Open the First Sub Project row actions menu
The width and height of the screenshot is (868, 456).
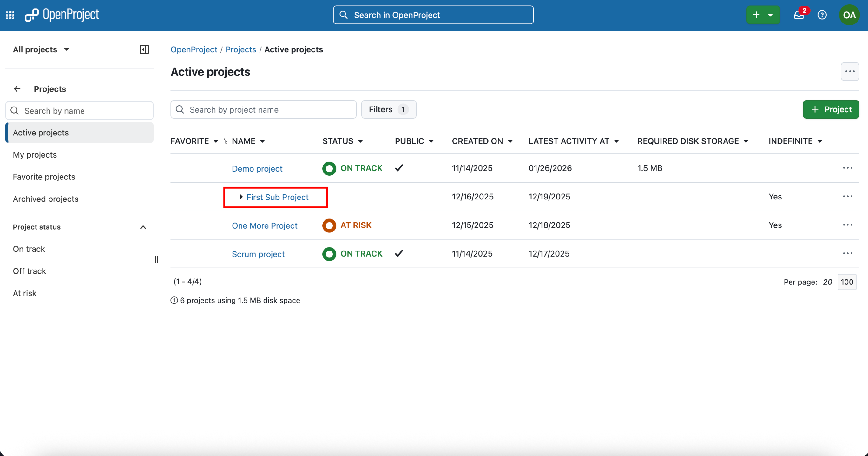[847, 197]
